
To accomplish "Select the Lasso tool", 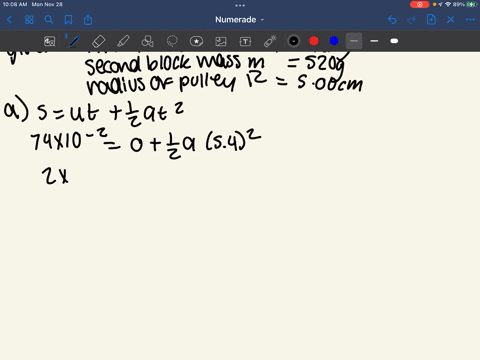I will coord(172,41).
